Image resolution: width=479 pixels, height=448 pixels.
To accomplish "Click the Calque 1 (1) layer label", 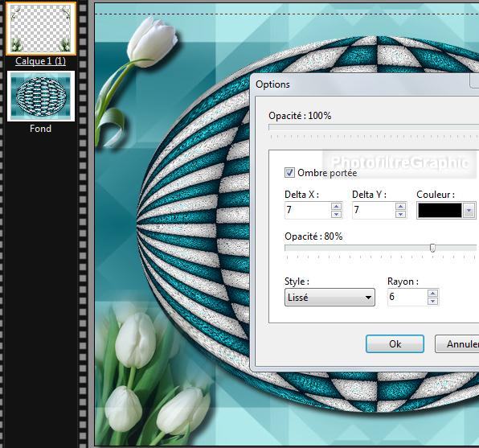I will [x=41, y=61].
